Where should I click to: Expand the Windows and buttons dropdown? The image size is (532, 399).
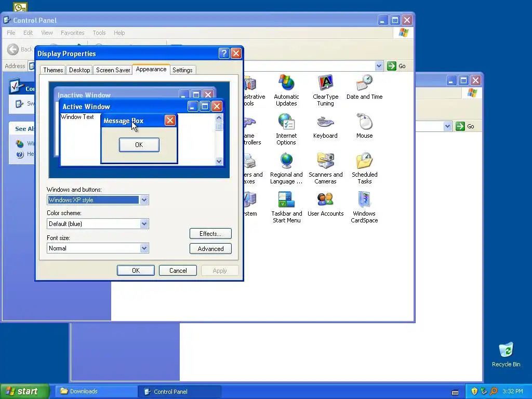(x=144, y=200)
